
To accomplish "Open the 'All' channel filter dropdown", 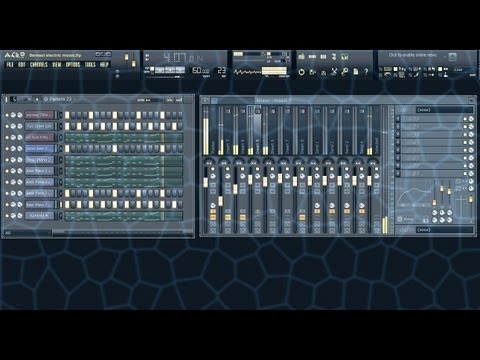I will tap(28, 233).
